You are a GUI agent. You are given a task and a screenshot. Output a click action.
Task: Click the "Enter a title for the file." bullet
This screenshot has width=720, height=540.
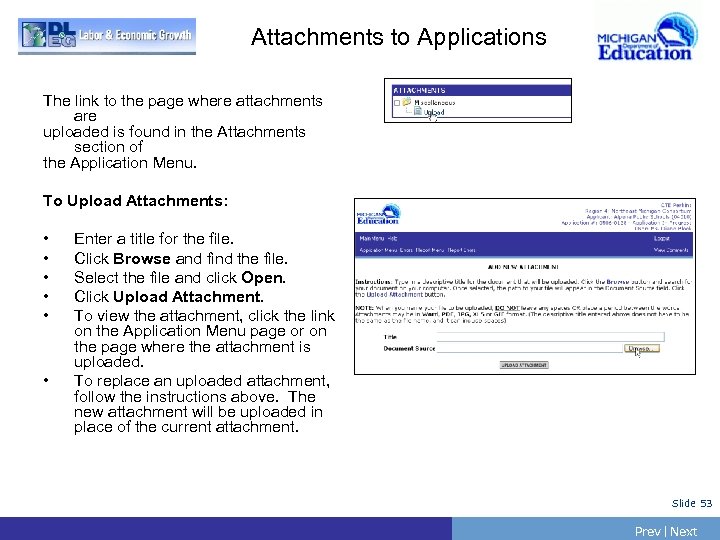click(154, 239)
